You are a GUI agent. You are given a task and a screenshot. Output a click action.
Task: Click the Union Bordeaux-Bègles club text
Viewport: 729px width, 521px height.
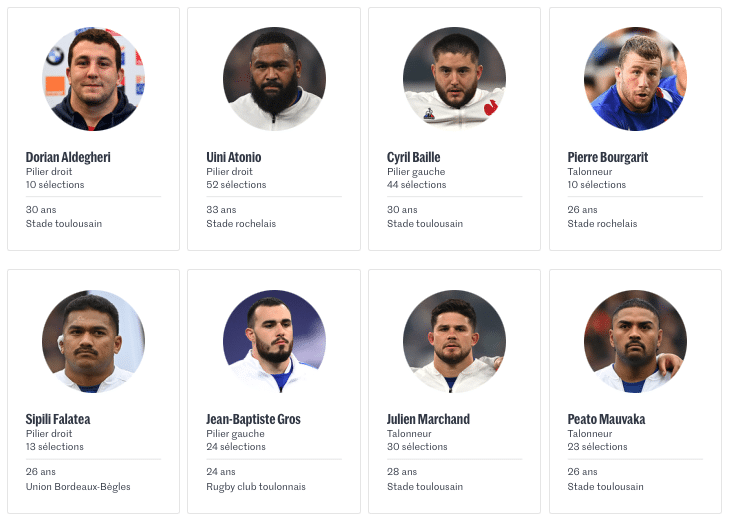(78, 487)
